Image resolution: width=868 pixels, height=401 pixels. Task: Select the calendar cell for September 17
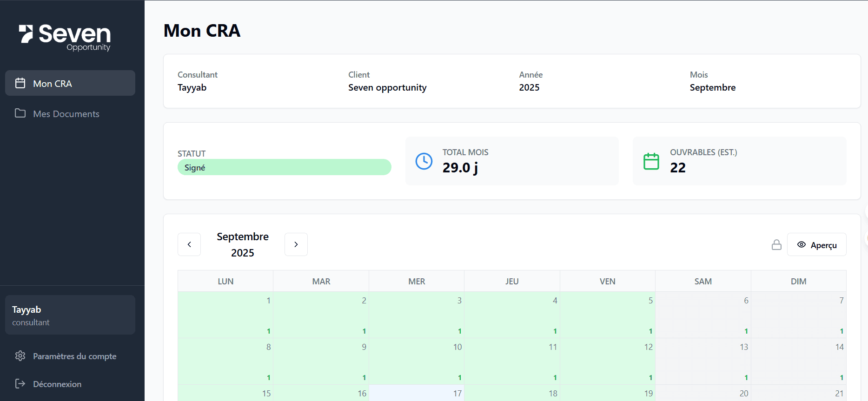(x=417, y=393)
